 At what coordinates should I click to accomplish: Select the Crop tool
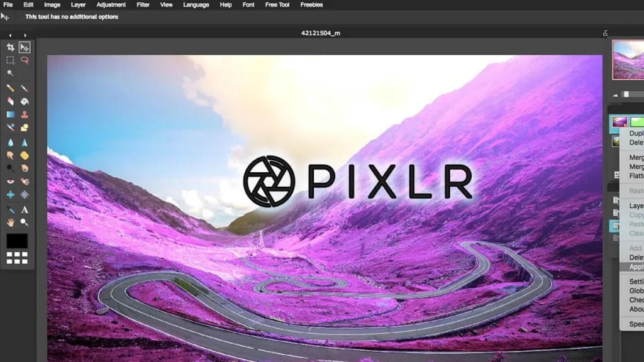point(10,47)
